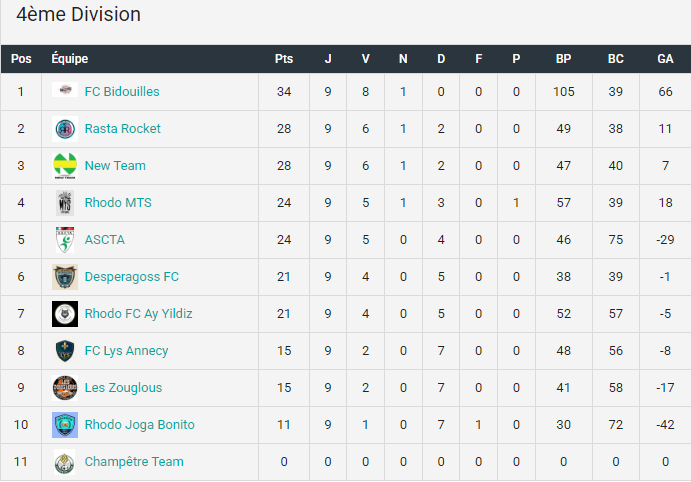Open the Champêtre Team link
This screenshot has width=691, height=482.
134,462
